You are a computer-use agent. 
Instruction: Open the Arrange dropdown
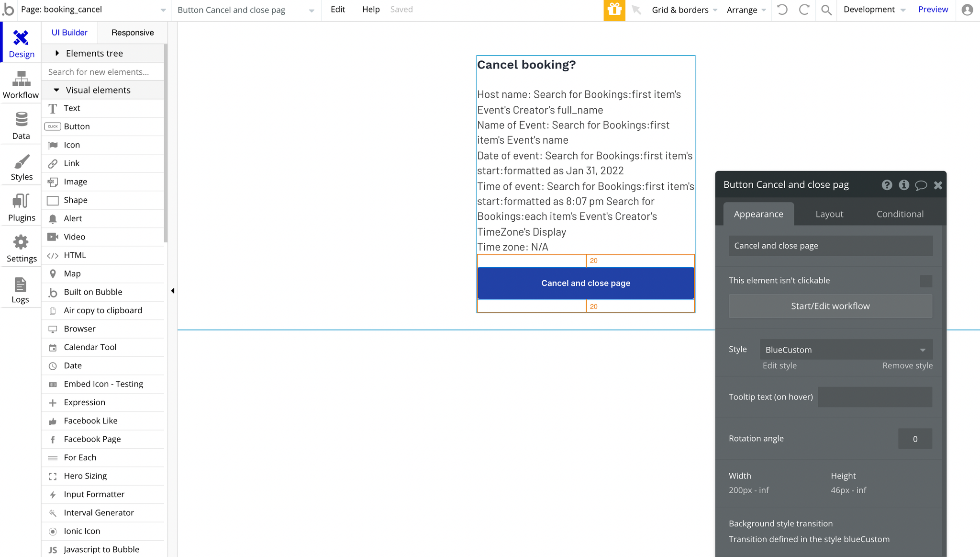click(746, 10)
